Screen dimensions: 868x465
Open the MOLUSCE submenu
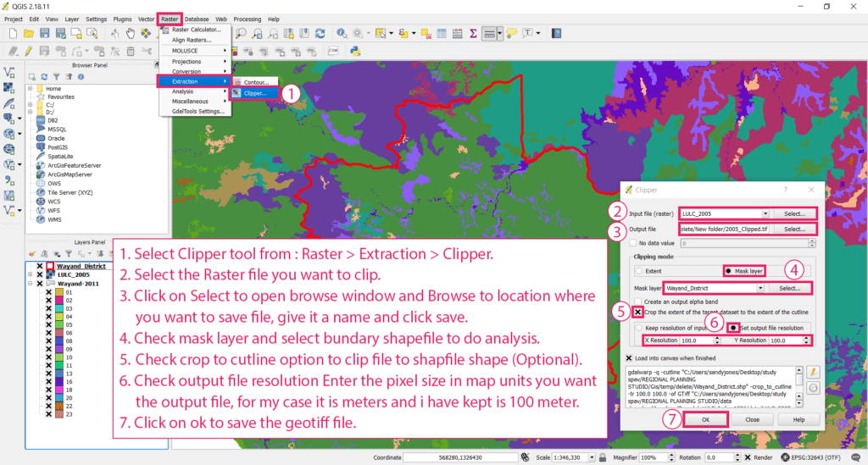coord(195,50)
